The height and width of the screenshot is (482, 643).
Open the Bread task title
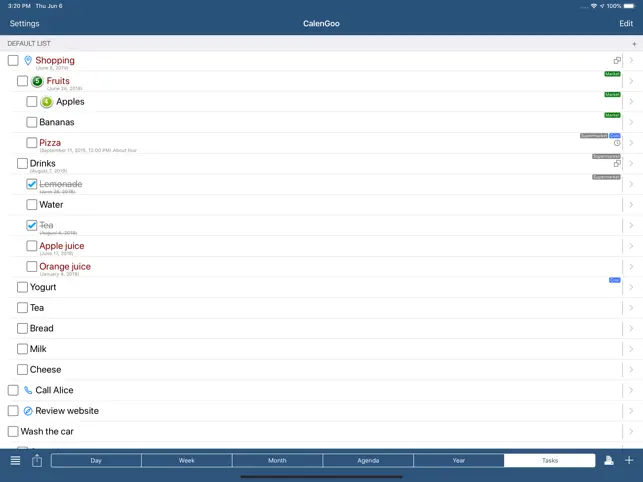click(x=41, y=328)
